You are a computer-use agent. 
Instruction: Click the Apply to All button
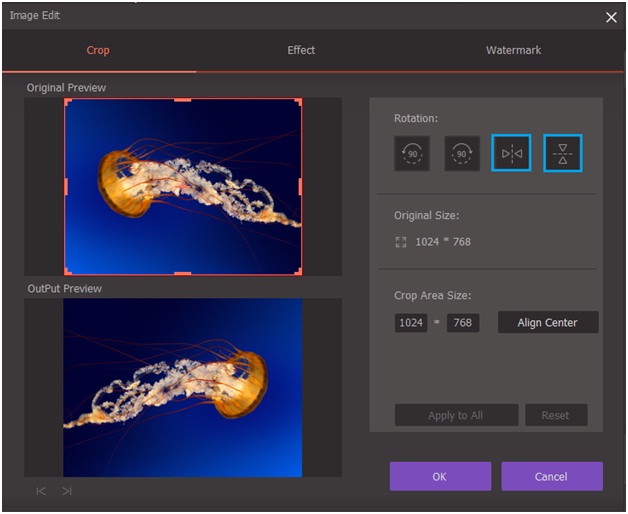point(456,415)
